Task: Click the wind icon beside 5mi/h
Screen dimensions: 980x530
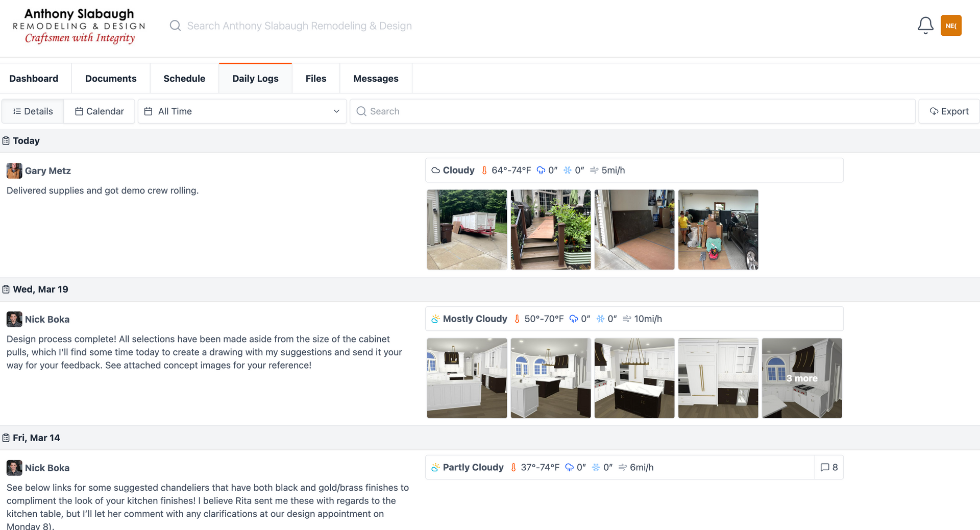Action: coord(594,171)
